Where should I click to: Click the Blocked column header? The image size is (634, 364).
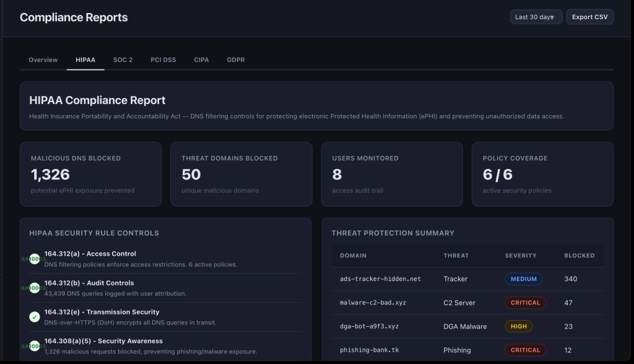point(579,256)
